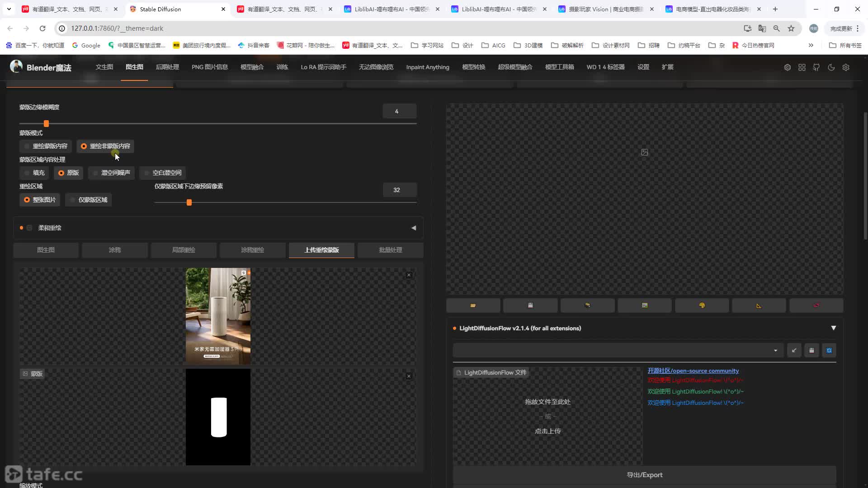
Task: Open the 开源社区/open-source community link
Action: pos(693,371)
